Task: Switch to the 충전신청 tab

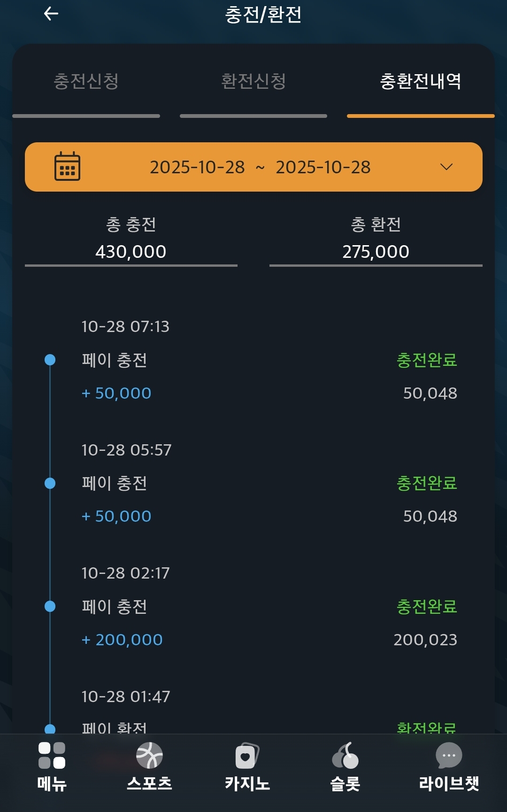Action: click(86, 81)
